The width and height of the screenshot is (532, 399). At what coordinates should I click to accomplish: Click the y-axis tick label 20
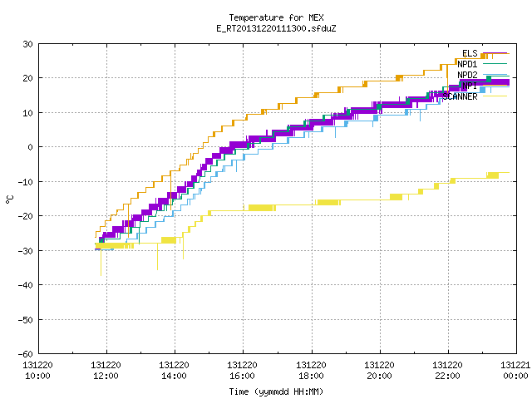(27, 78)
